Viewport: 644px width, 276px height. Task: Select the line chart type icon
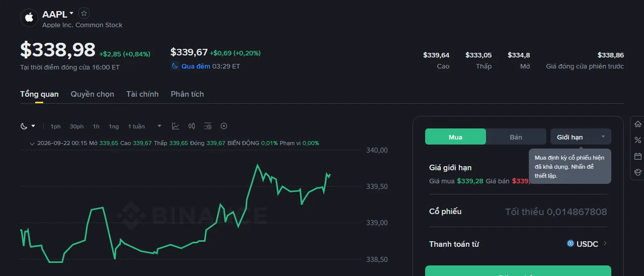click(175, 126)
